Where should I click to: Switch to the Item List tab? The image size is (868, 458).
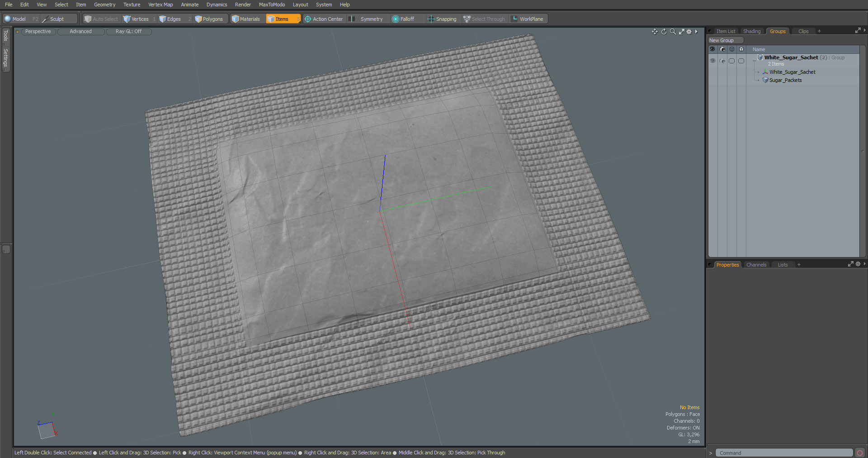[x=726, y=31]
